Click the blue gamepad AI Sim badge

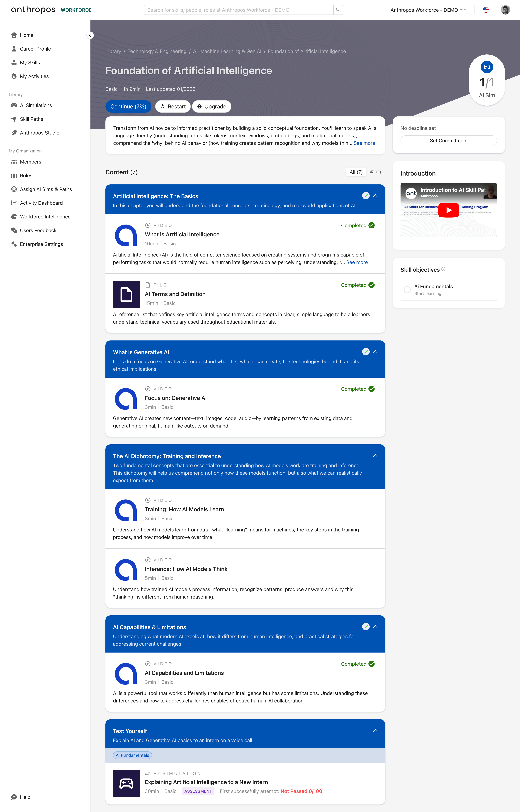click(487, 67)
